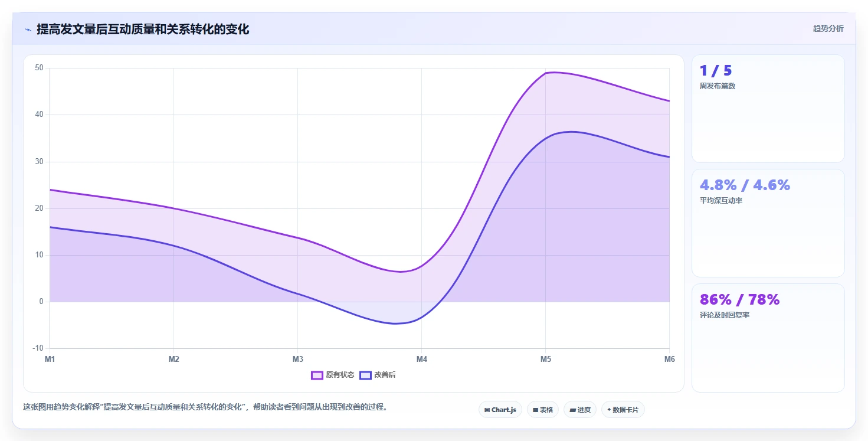
Task: Select the Chart.js tag
Action: point(500,410)
